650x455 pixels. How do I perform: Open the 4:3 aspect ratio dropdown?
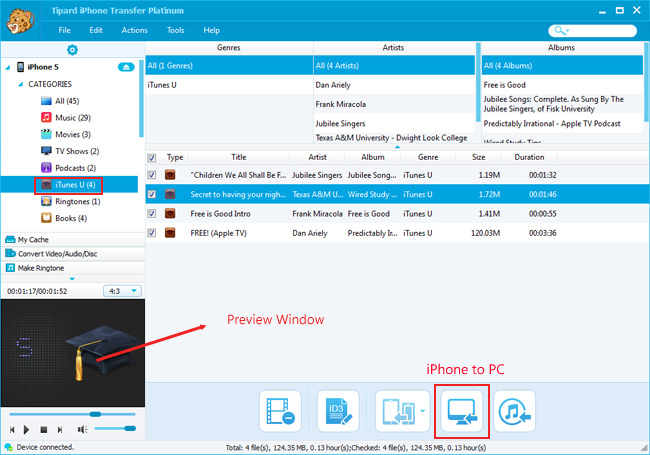click(x=122, y=291)
